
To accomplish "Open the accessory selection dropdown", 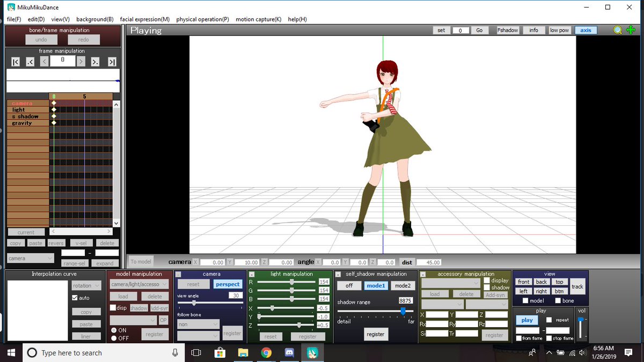I will 451,283.
